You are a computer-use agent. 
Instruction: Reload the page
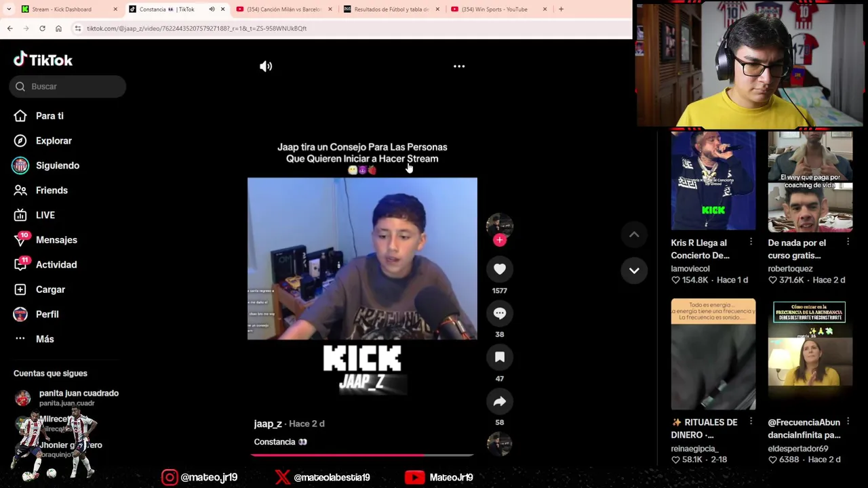point(42,28)
